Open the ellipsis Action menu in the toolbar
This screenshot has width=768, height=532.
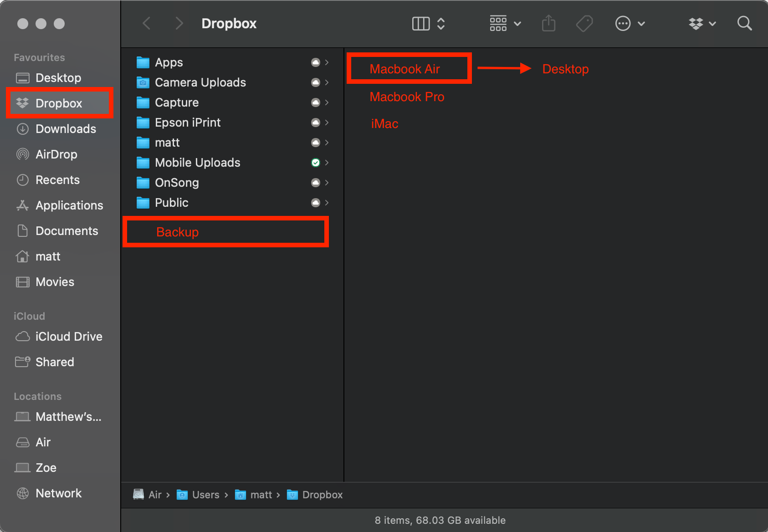tap(630, 23)
